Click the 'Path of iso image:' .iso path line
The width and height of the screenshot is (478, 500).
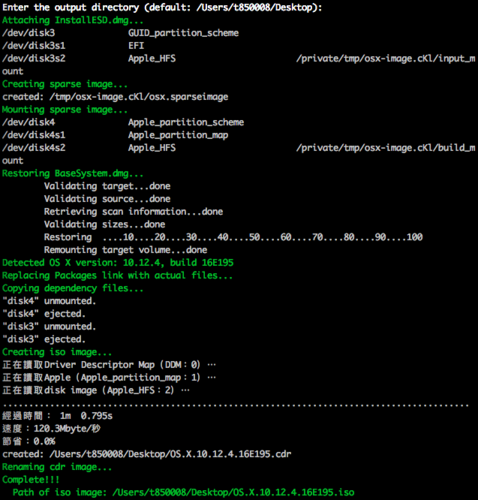point(184,493)
